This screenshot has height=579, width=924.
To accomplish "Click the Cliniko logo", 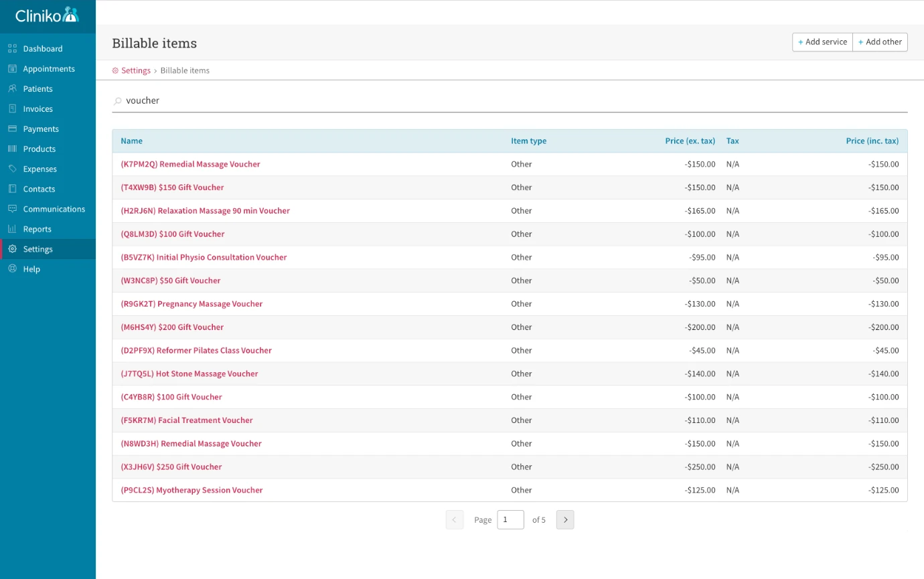I will [48, 15].
